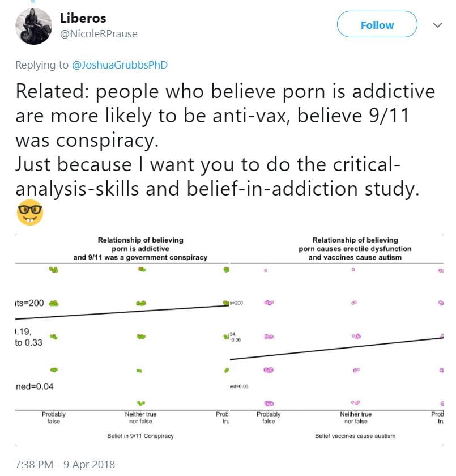This screenshot has width=456, height=476.
Task: Click 'Probably false' under the pink chart
Action: click(x=269, y=418)
